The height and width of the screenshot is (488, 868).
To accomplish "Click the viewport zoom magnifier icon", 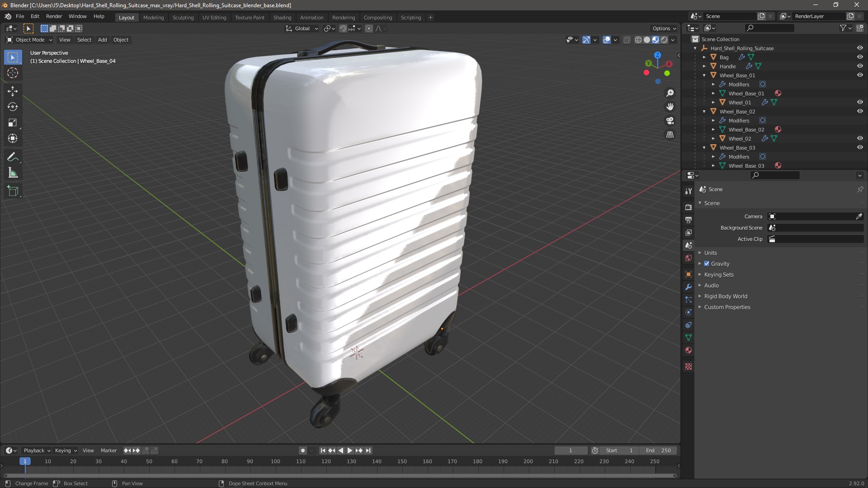I will point(670,93).
